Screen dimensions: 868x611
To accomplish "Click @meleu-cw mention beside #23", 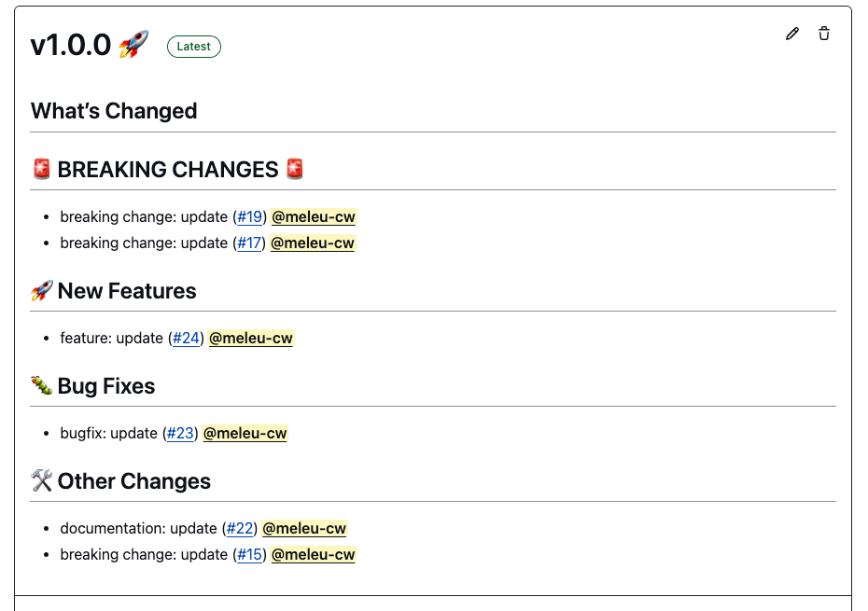I will point(245,434).
